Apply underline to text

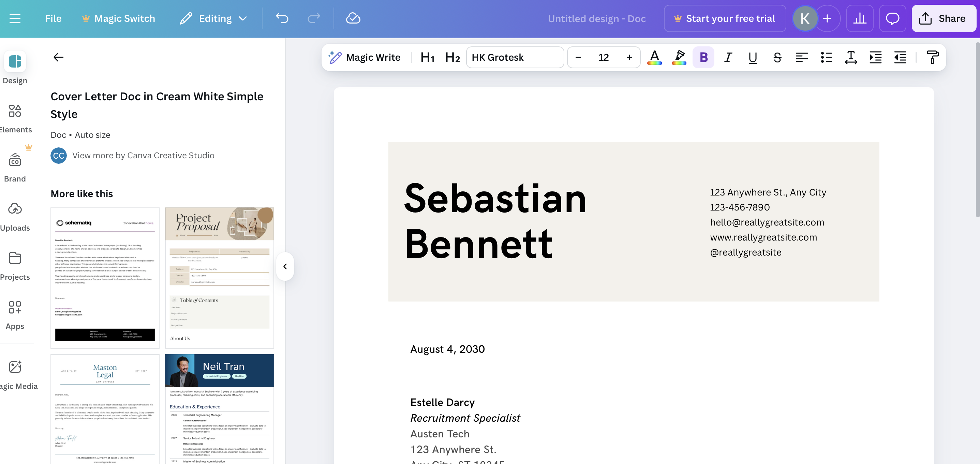pyautogui.click(x=753, y=57)
